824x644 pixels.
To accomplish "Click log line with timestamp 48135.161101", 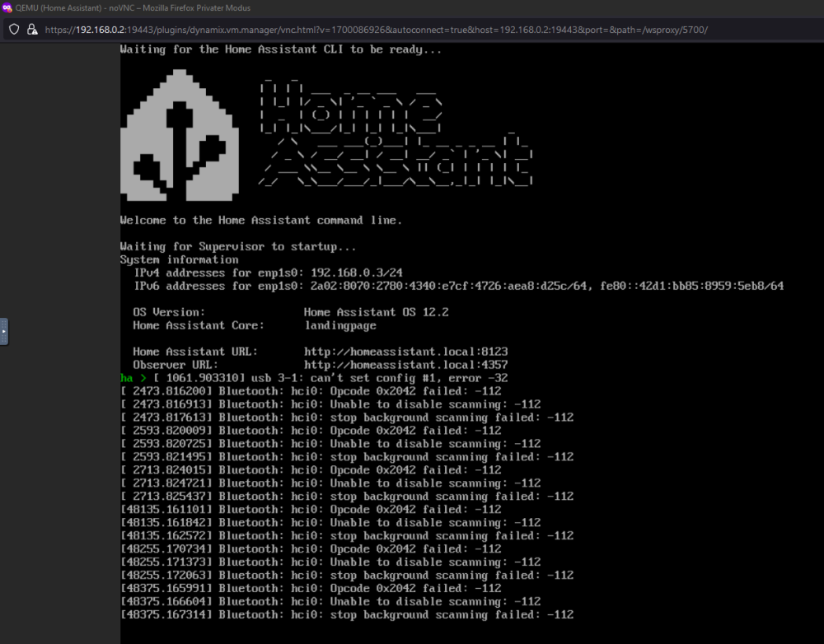I will pyautogui.click(x=311, y=510).
